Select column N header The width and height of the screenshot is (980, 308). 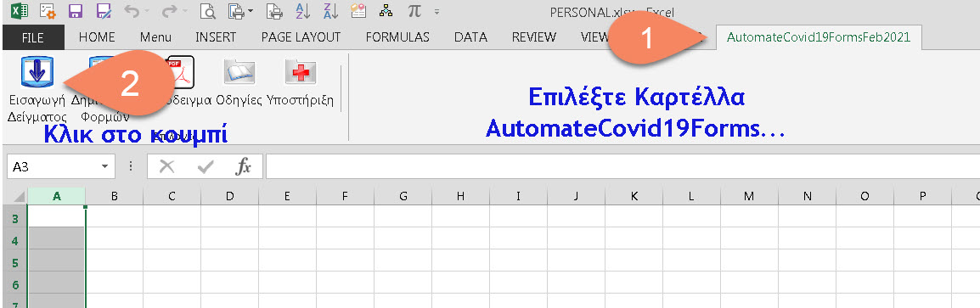pyautogui.click(x=807, y=196)
